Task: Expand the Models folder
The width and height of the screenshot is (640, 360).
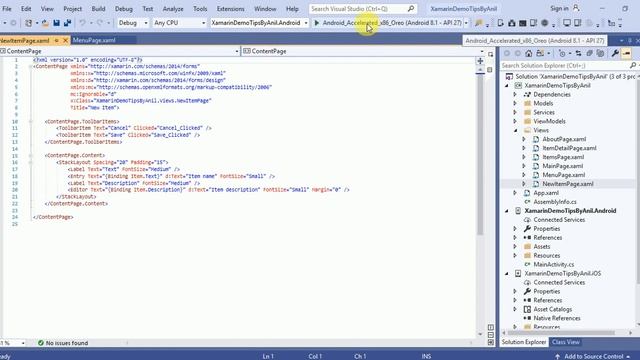Action: [515, 103]
